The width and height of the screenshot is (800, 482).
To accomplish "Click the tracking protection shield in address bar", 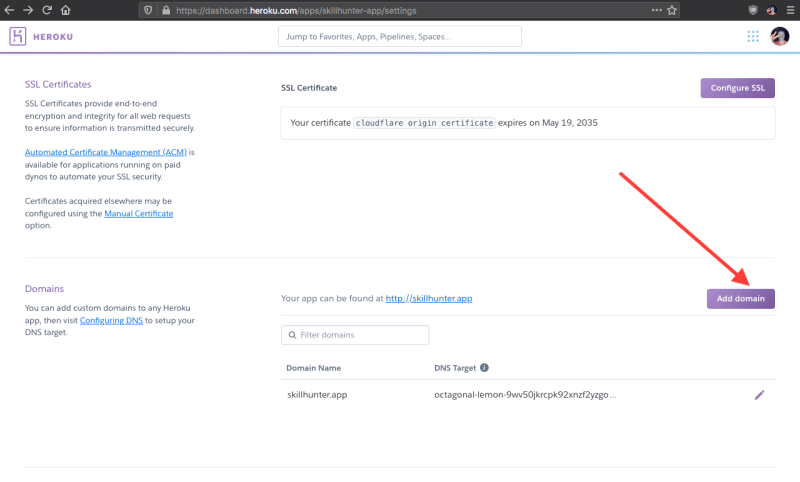I will click(148, 10).
